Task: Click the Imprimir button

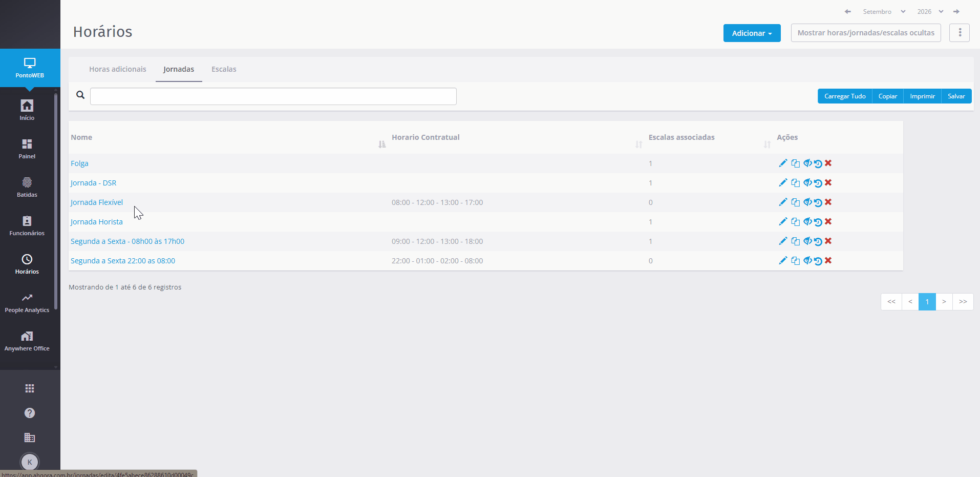Action: (x=922, y=96)
